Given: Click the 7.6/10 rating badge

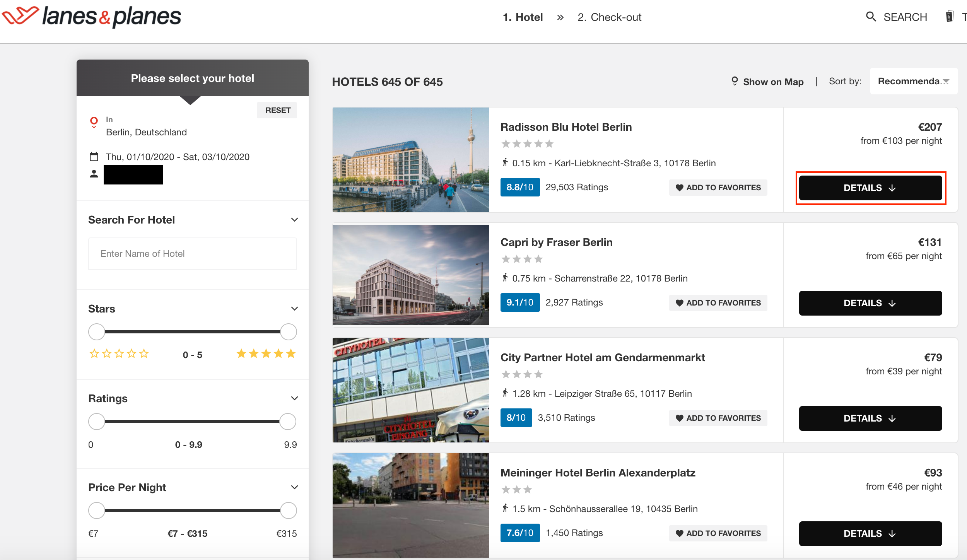Looking at the screenshot, I should click(x=520, y=533).
